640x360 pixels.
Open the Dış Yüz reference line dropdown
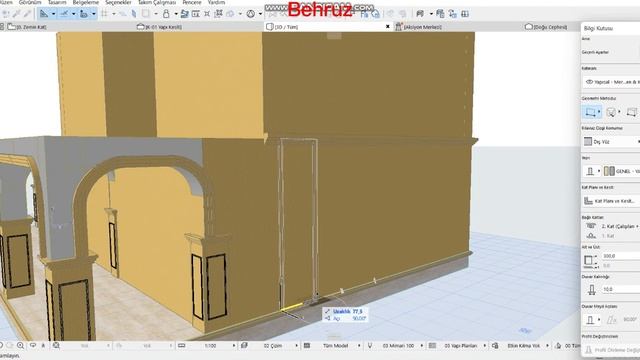(611, 142)
